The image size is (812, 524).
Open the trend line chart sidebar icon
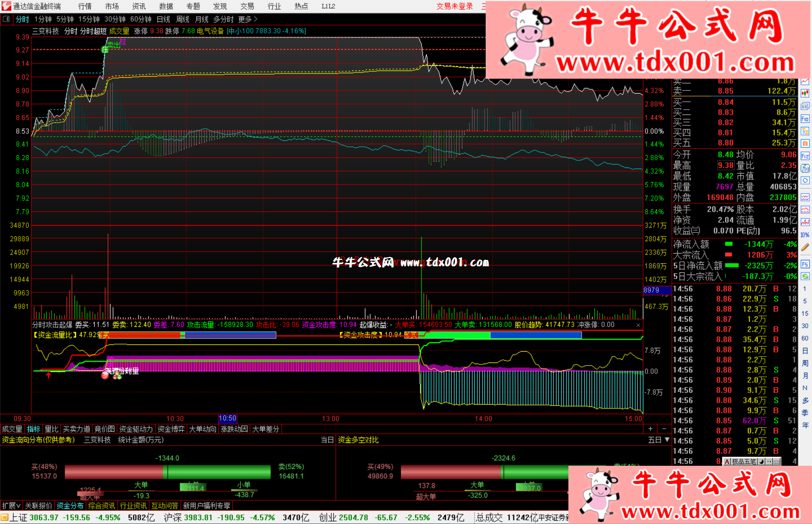click(x=805, y=82)
